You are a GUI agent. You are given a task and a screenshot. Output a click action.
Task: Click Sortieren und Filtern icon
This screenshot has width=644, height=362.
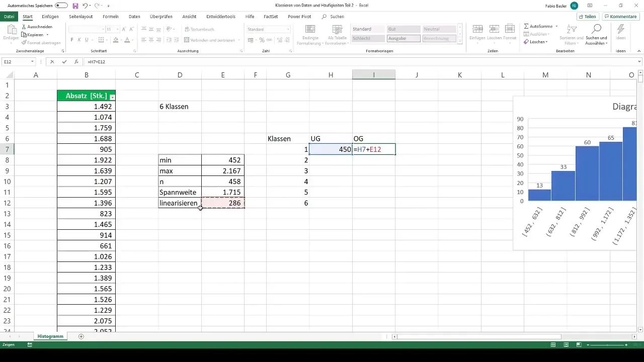click(573, 34)
